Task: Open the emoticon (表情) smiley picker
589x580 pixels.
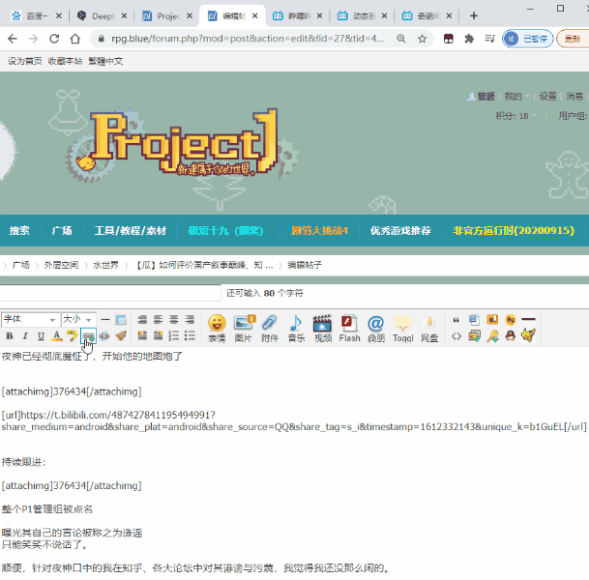Action: pos(217,328)
